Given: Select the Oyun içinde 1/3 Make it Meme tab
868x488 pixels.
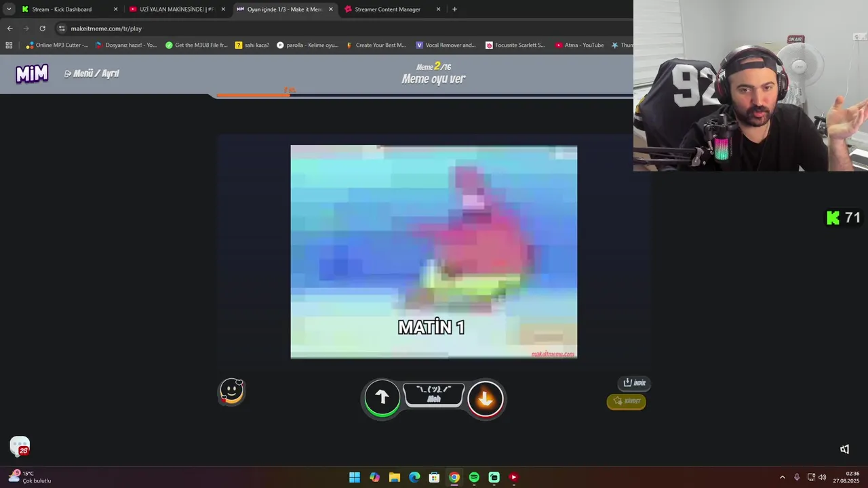Looking at the screenshot, I should (285, 9).
